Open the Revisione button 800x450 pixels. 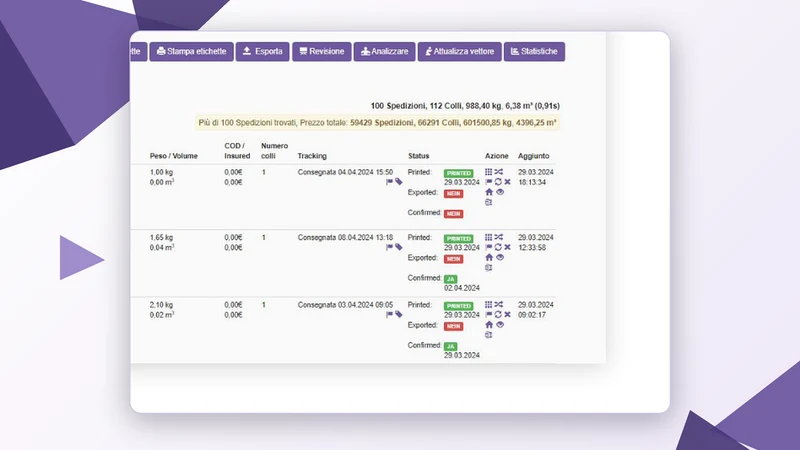pyautogui.click(x=321, y=52)
